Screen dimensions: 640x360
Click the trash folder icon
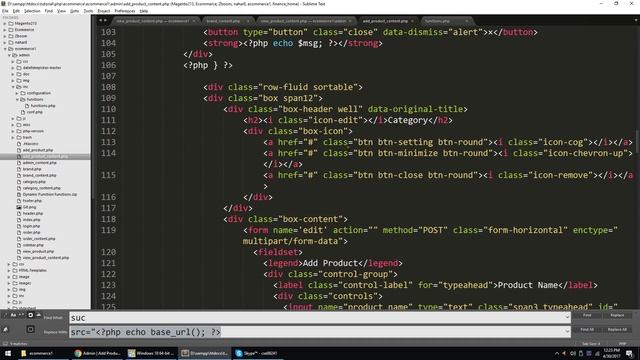pos(19,138)
